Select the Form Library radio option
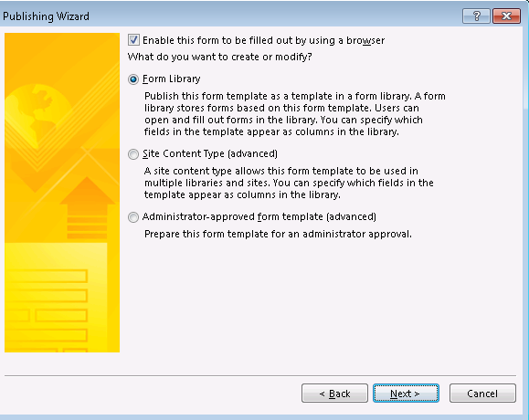529x420 pixels. point(133,79)
